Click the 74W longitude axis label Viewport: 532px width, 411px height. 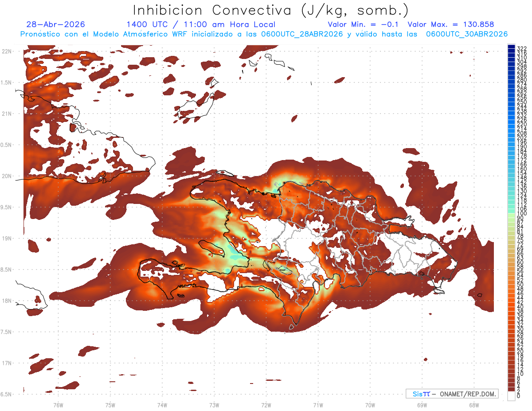click(x=162, y=405)
